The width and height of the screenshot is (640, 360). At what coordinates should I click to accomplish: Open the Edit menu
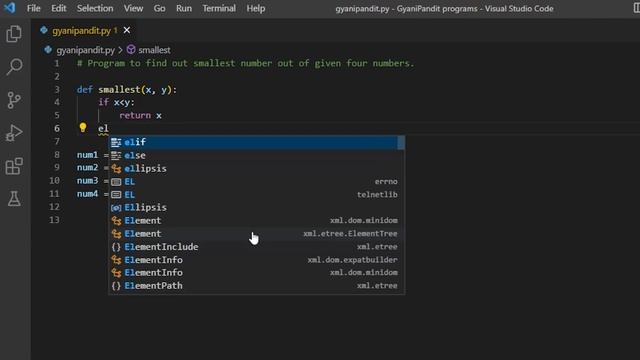pyautogui.click(x=59, y=8)
